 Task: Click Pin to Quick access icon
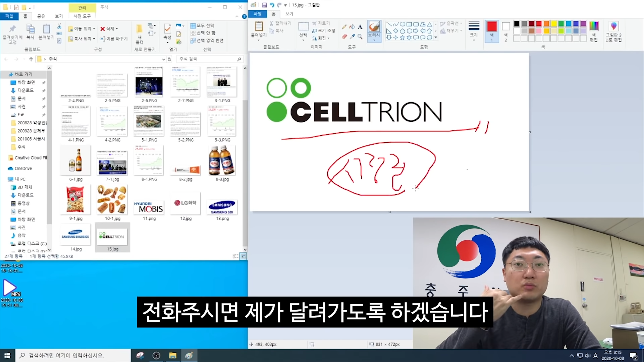click(12, 29)
